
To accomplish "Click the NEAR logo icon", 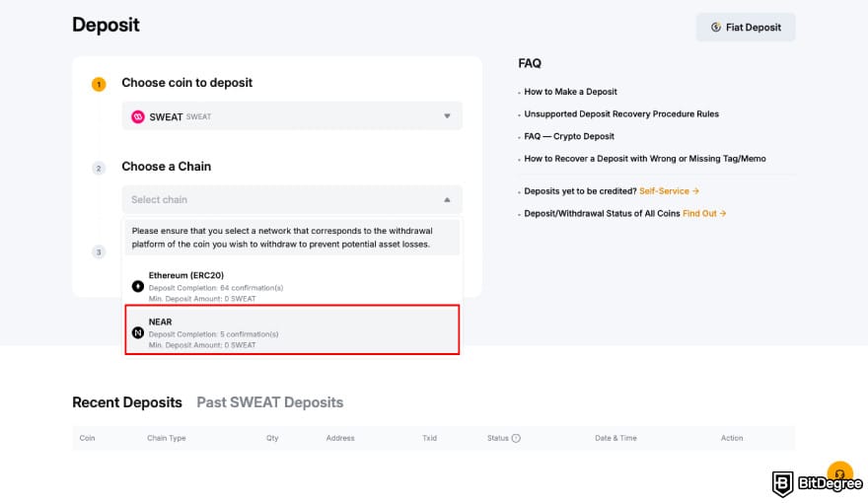I will click(x=138, y=332).
